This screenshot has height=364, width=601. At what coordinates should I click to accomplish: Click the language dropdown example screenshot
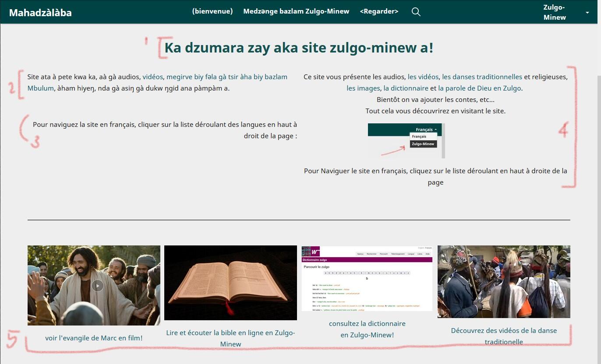406,140
